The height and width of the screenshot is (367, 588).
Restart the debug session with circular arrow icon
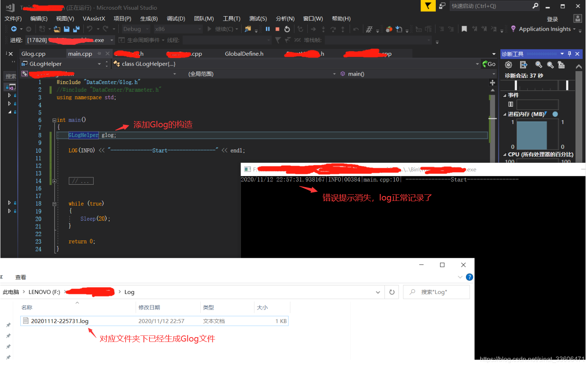[x=288, y=29]
